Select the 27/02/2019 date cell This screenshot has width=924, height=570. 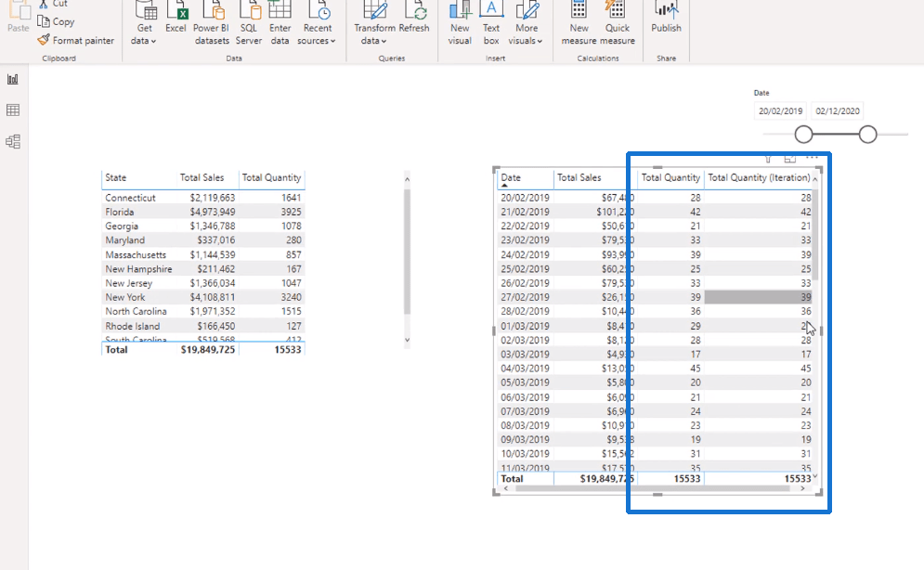coord(525,297)
